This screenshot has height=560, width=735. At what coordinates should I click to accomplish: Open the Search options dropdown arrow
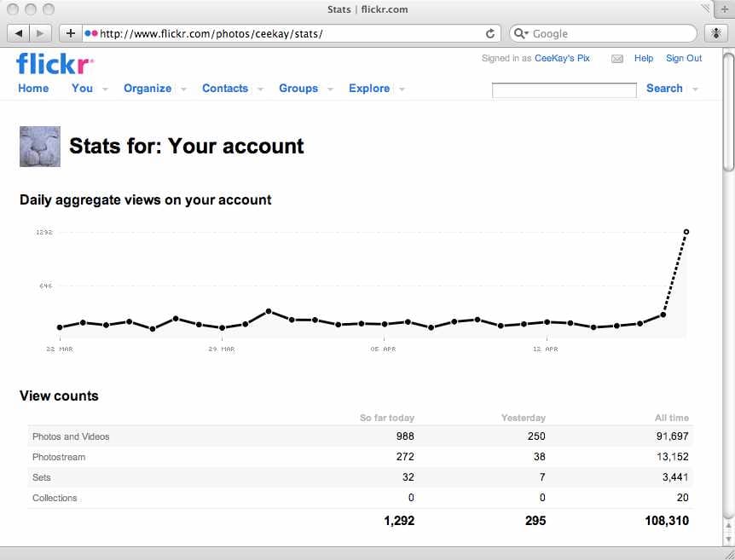click(x=695, y=89)
